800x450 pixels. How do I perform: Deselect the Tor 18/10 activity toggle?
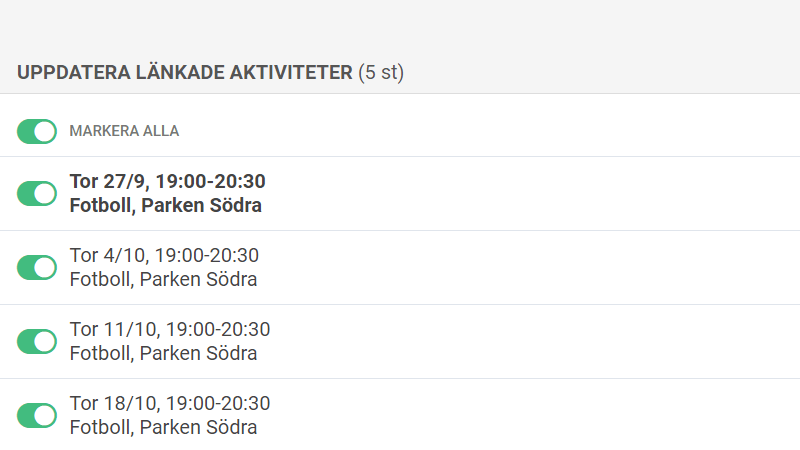pos(37,415)
